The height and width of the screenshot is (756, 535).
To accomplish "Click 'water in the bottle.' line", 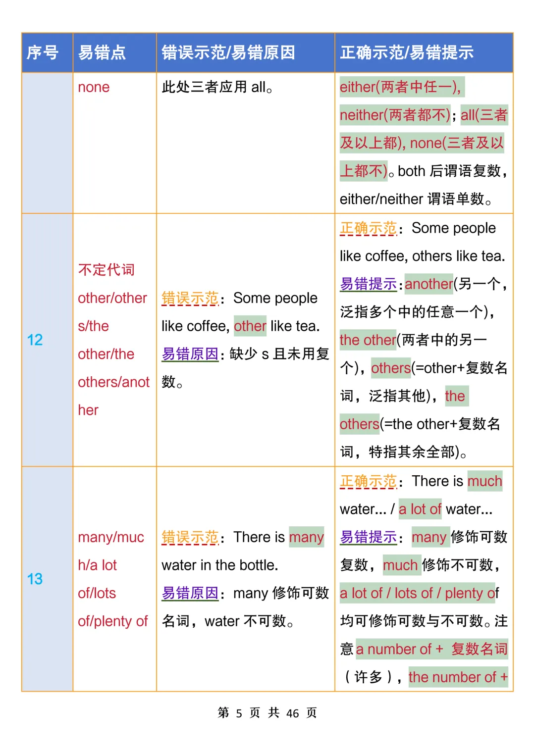I will (x=220, y=565).
